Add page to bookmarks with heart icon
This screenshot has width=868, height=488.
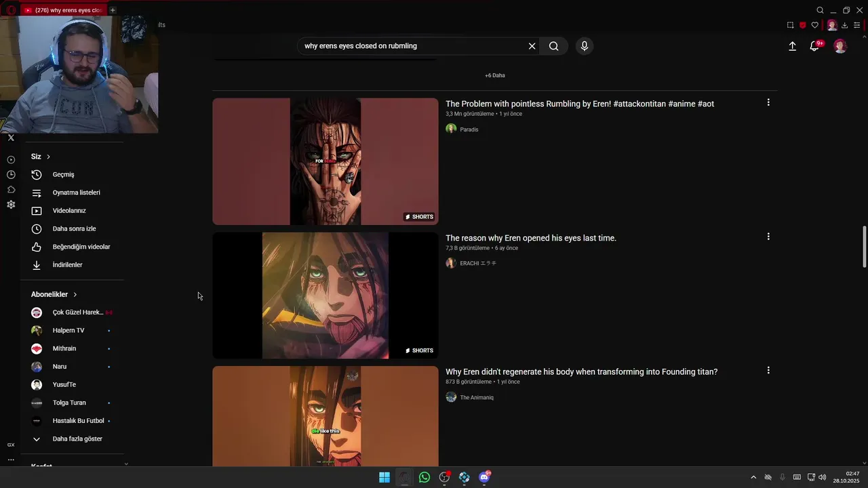(x=815, y=25)
